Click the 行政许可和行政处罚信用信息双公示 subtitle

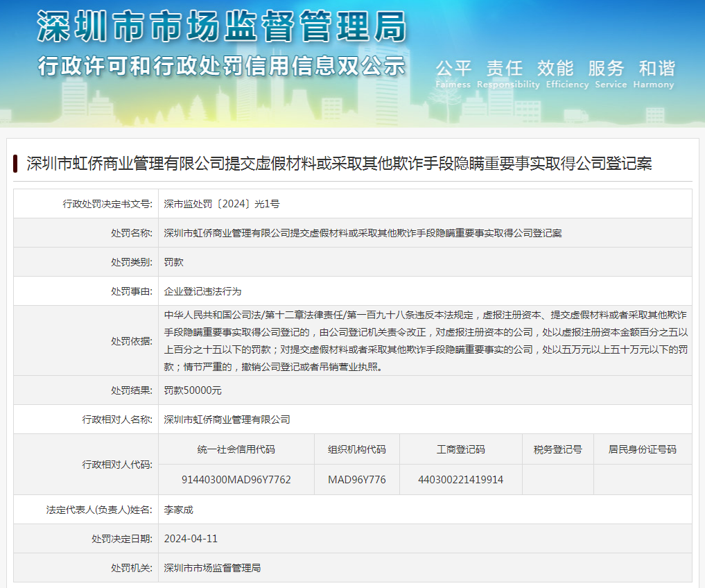(222, 66)
